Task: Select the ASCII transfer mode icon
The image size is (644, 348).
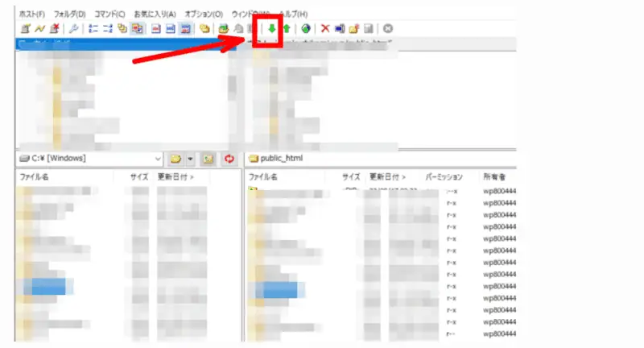Action: pos(156,29)
